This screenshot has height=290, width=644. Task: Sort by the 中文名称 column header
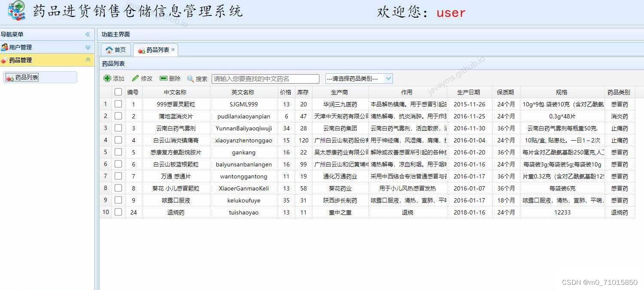(x=176, y=92)
